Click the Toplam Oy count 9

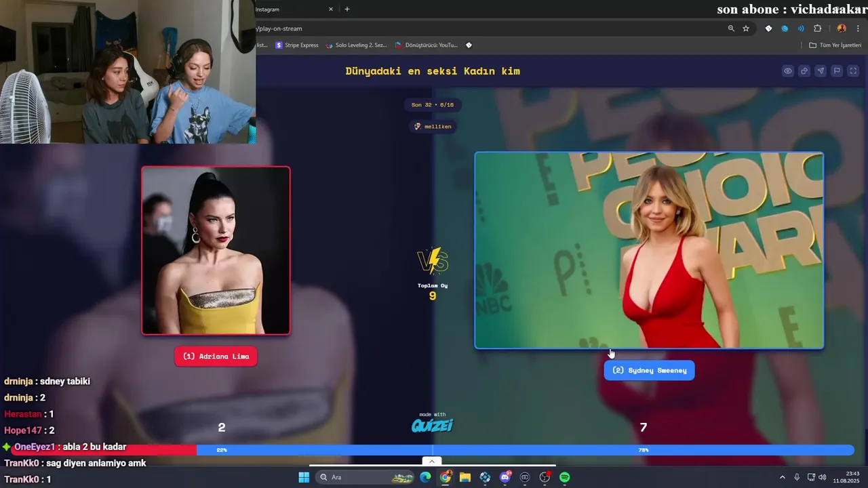tap(433, 296)
